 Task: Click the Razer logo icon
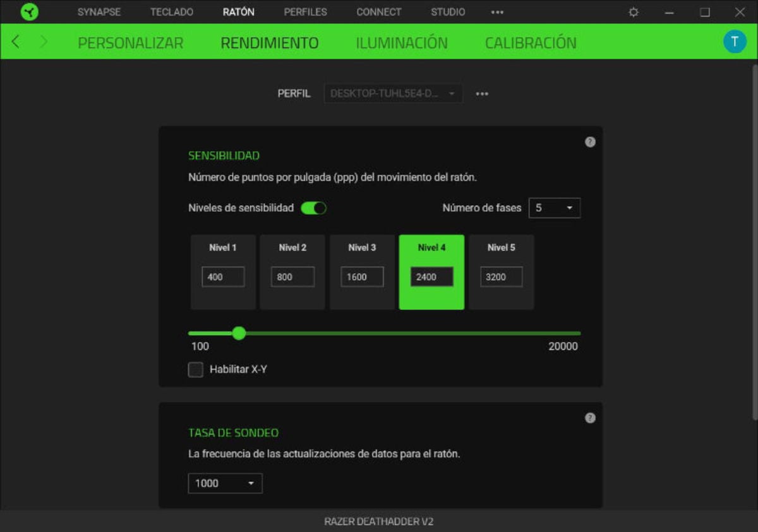coord(28,11)
